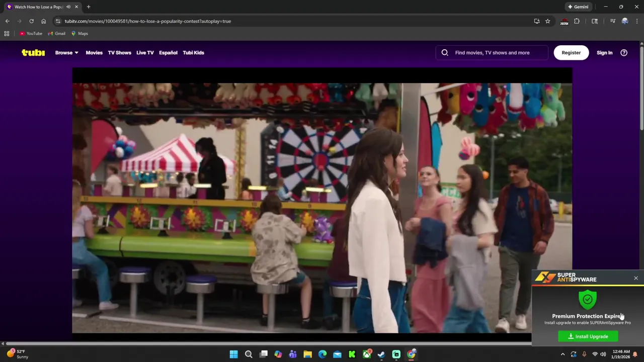Image resolution: width=644 pixels, height=362 pixels.
Task: Open the media controls icon
Action: click(x=612, y=21)
